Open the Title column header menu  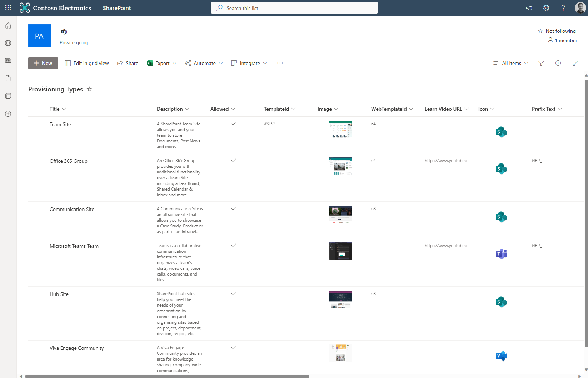[x=58, y=109]
